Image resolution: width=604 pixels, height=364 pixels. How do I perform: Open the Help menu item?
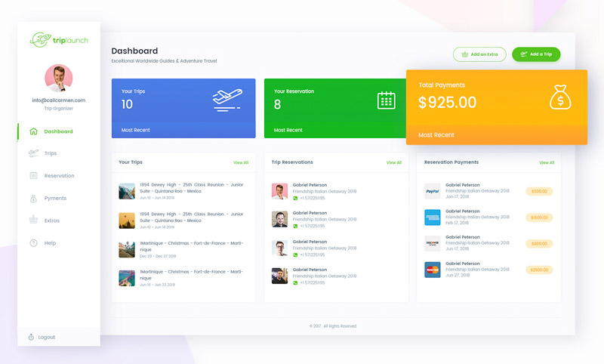point(50,243)
